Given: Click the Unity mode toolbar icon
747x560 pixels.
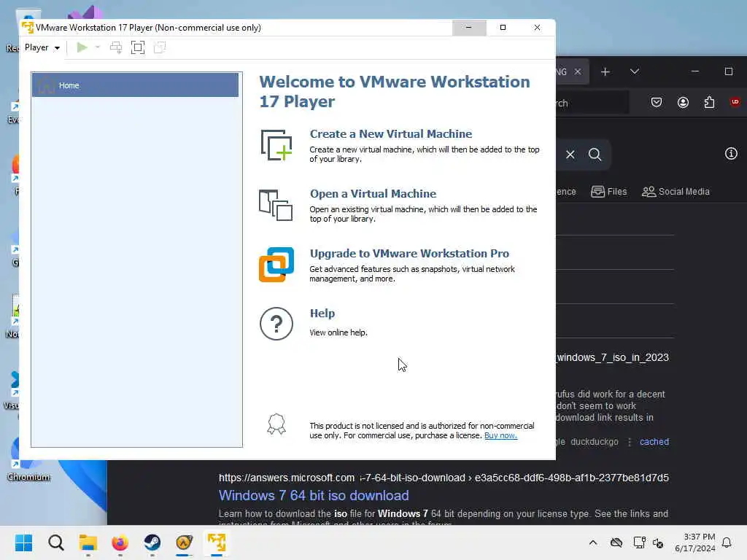Looking at the screenshot, I should click(160, 47).
